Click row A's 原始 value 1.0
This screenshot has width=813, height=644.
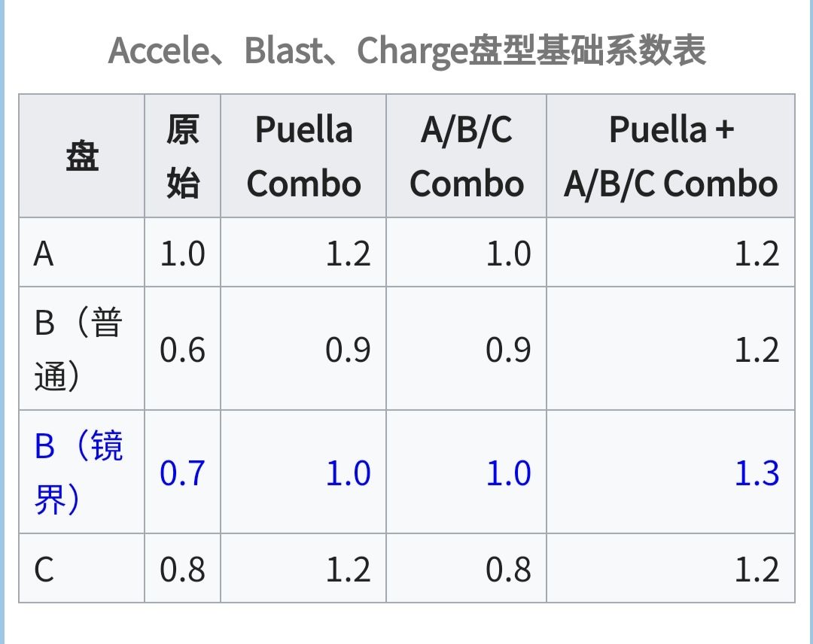pos(182,254)
